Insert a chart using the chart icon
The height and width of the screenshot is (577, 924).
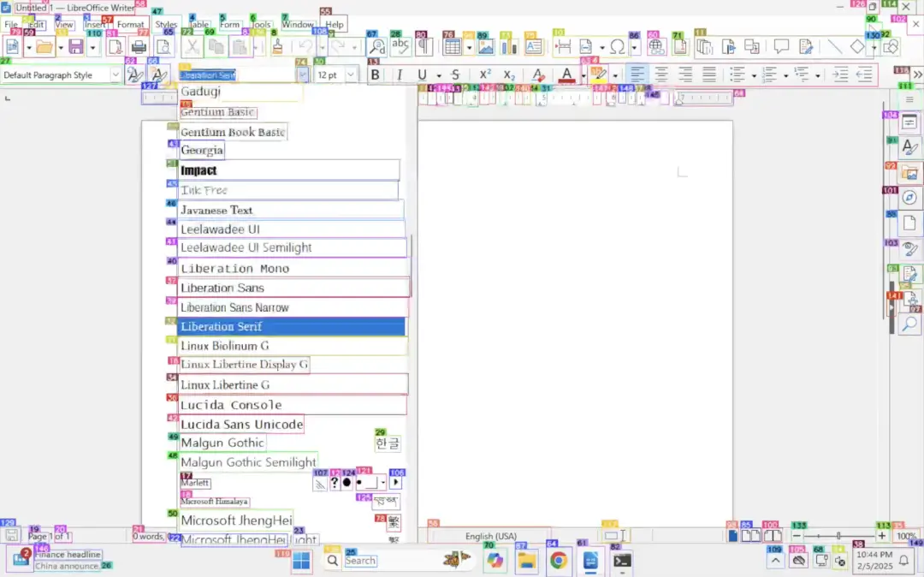[508, 46]
